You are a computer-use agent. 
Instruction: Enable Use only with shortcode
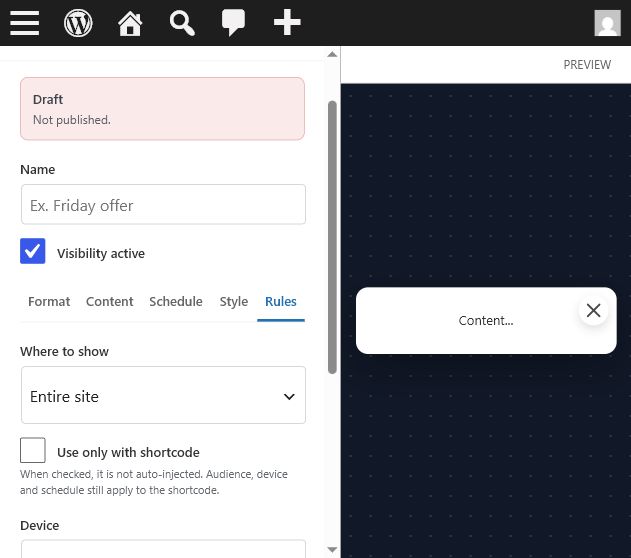[x=33, y=450]
